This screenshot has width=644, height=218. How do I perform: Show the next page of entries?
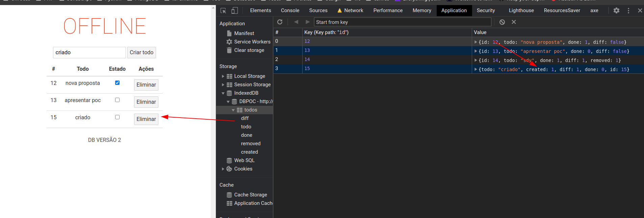click(307, 22)
